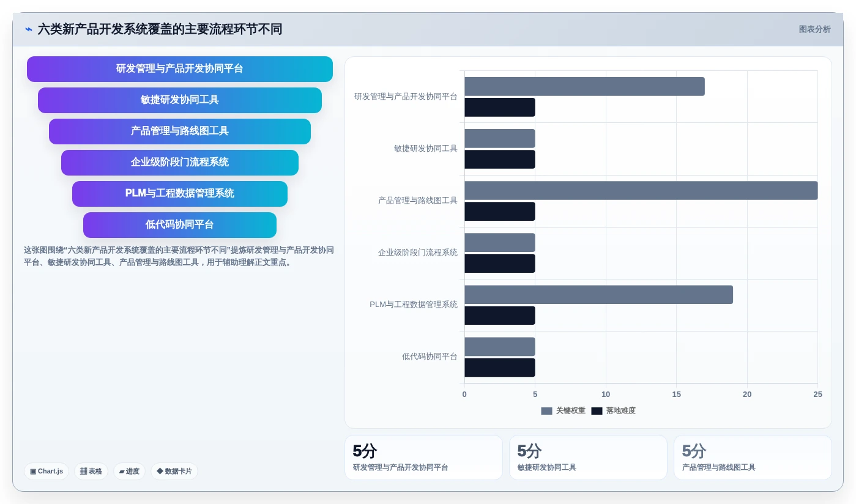This screenshot has width=856, height=504.
Task: Select the 研发管理与产品开发协同平台 funnel bar
Action: [x=180, y=69]
